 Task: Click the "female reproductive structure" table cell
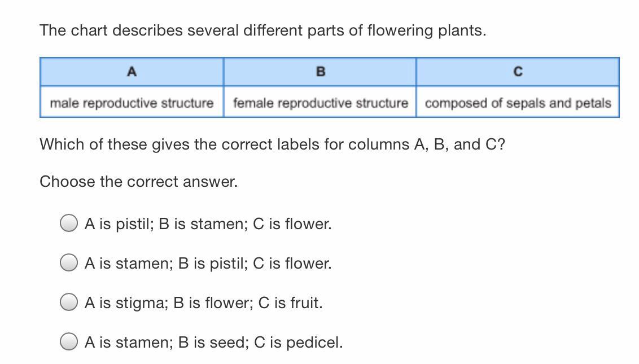pyautogui.click(x=320, y=103)
